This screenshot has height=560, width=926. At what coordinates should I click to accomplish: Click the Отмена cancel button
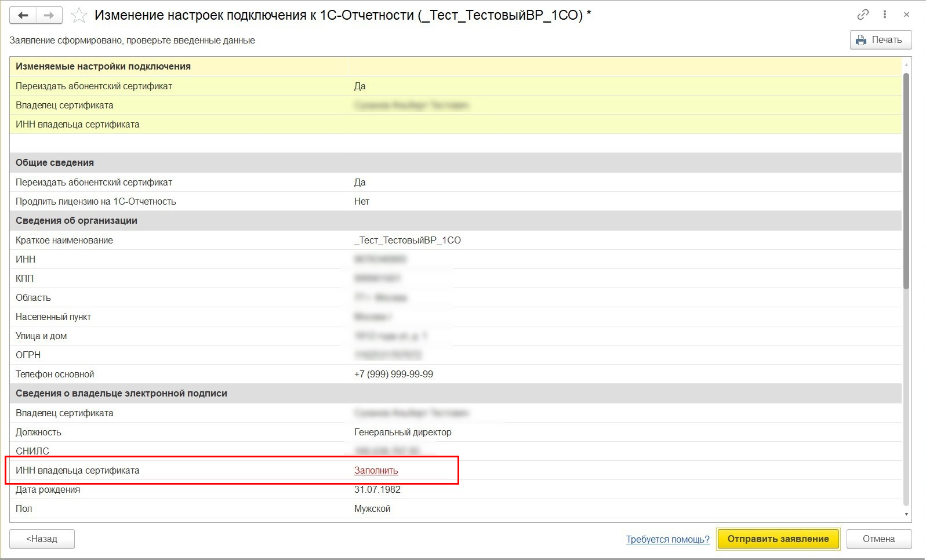pyautogui.click(x=878, y=539)
